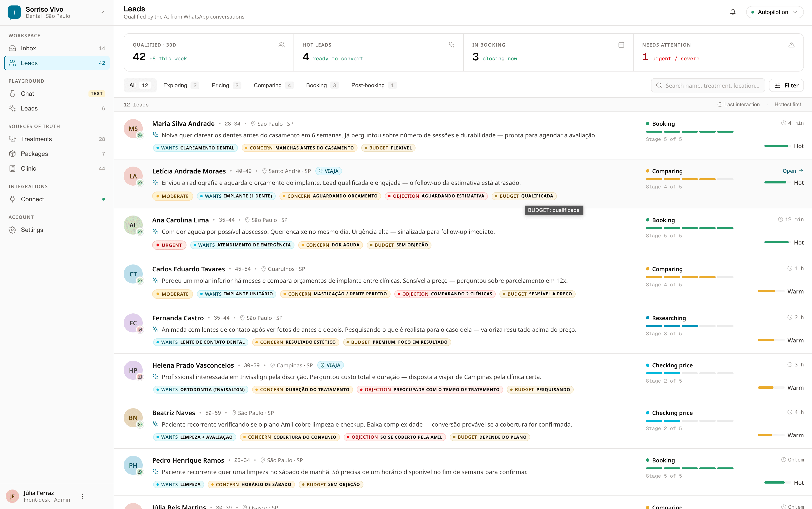Click Helena Prado's Checking price stage bar
Image resolution: width=812 pixels, height=509 pixels.
pyautogui.click(x=689, y=373)
